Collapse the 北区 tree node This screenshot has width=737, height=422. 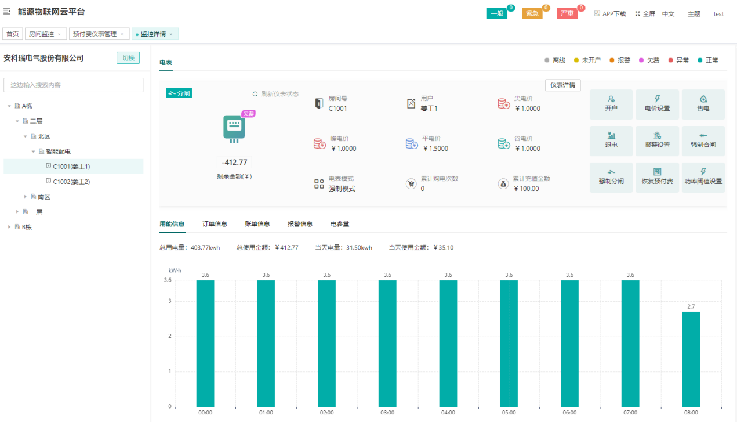tap(26, 136)
